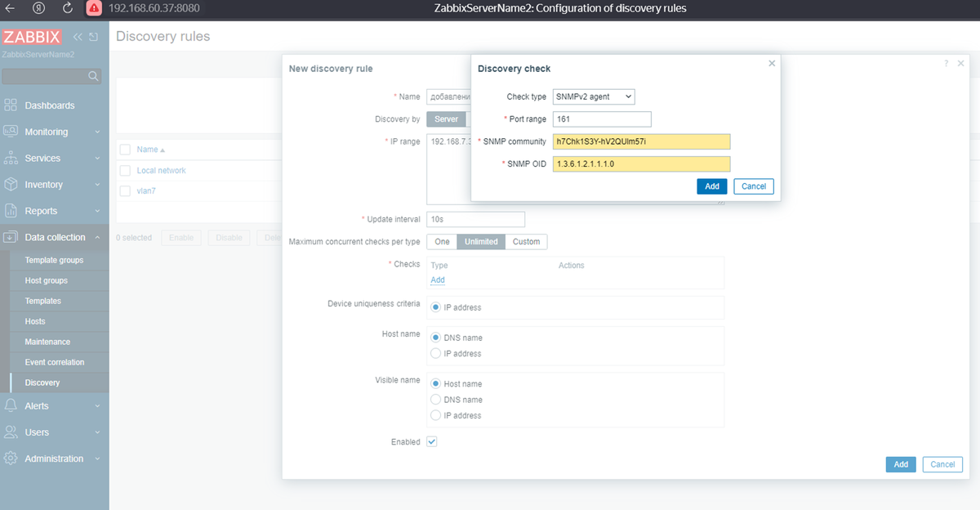The width and height of the screenshot is (980, 510).
Task: Expand the Monitoring menu
Action: tap(54, 132)
